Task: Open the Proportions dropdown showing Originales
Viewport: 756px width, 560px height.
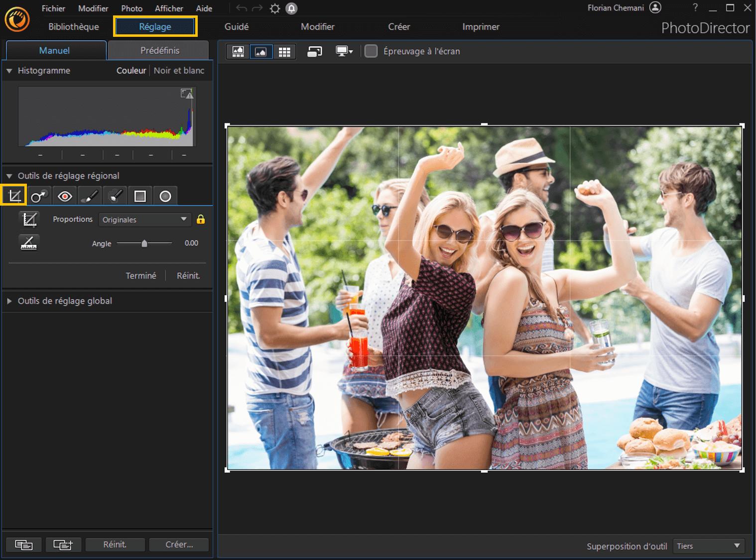Action: [x=144, y=220]
